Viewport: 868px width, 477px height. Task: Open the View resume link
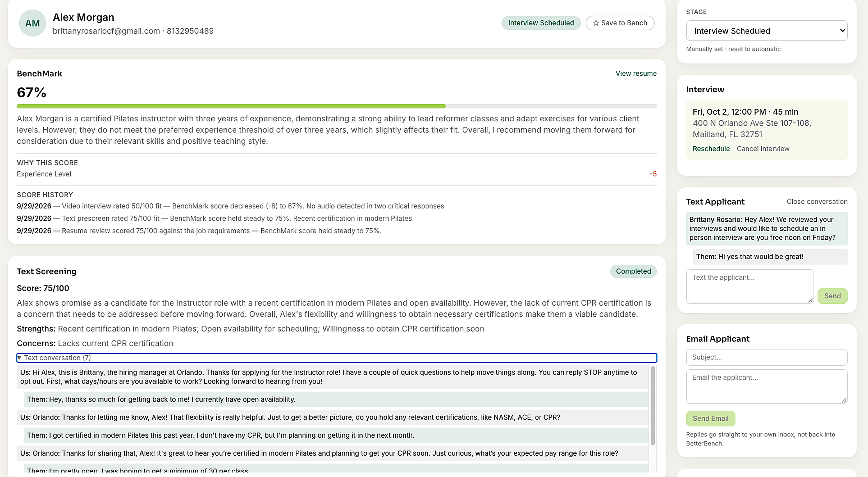pos(636,74)
